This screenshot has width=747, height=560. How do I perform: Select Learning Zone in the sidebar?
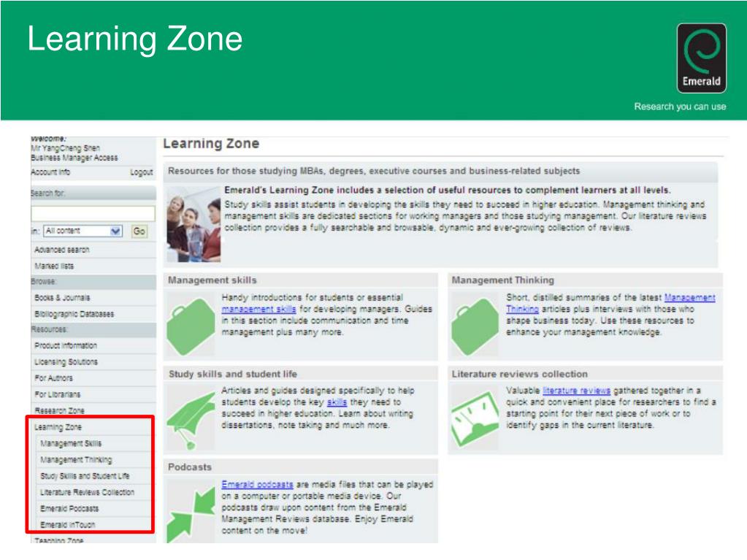(58, 427)
